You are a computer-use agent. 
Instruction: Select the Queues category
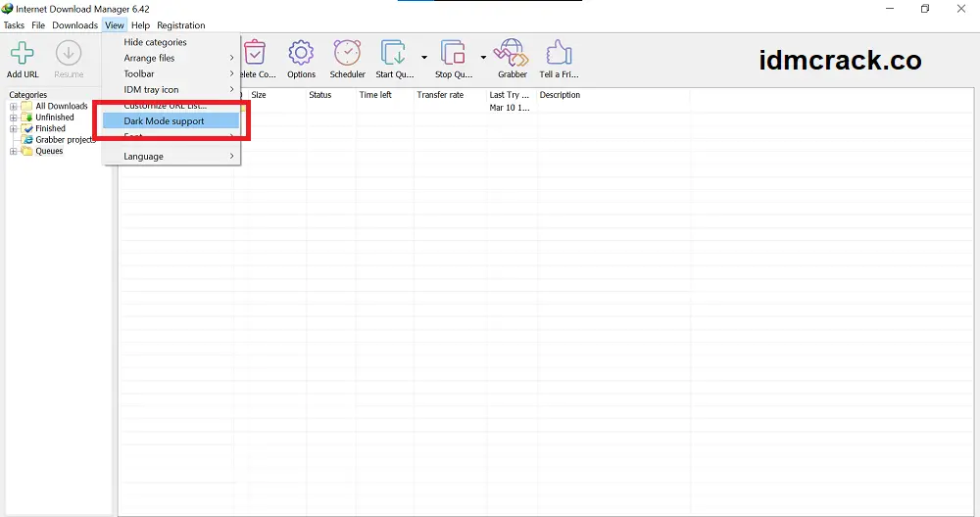click(49, 151)
